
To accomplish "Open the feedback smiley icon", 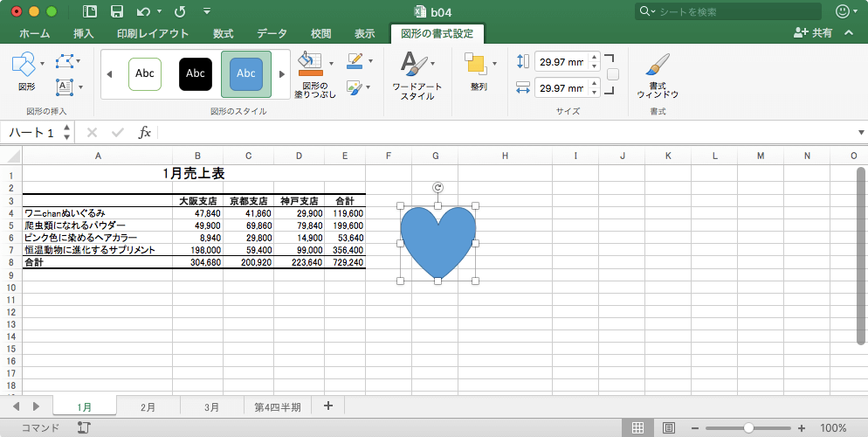I will (x=842, y=11).
